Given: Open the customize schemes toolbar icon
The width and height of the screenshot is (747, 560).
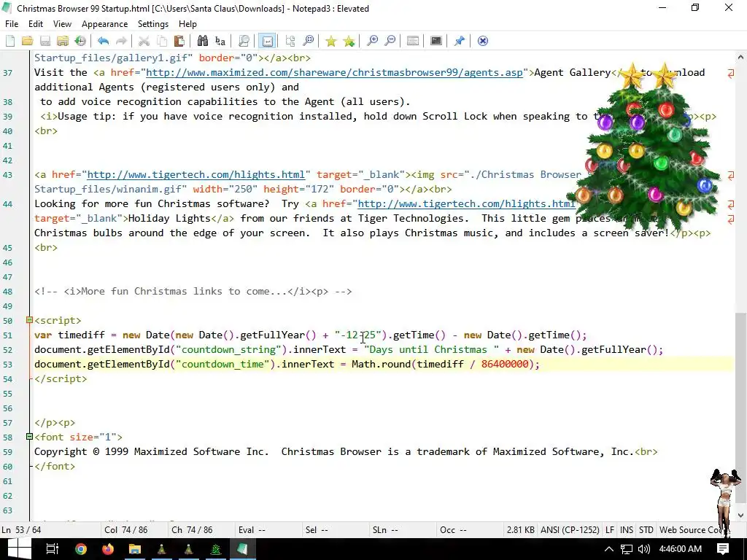Looking at the screenshot, I should tap(413, 41).
